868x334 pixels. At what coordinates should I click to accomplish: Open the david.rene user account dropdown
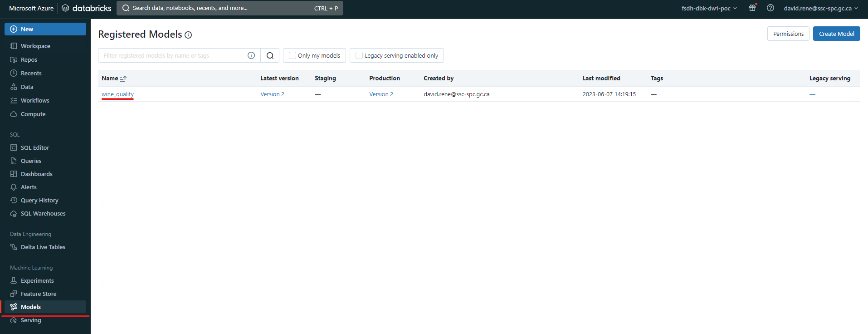[820, 8]
